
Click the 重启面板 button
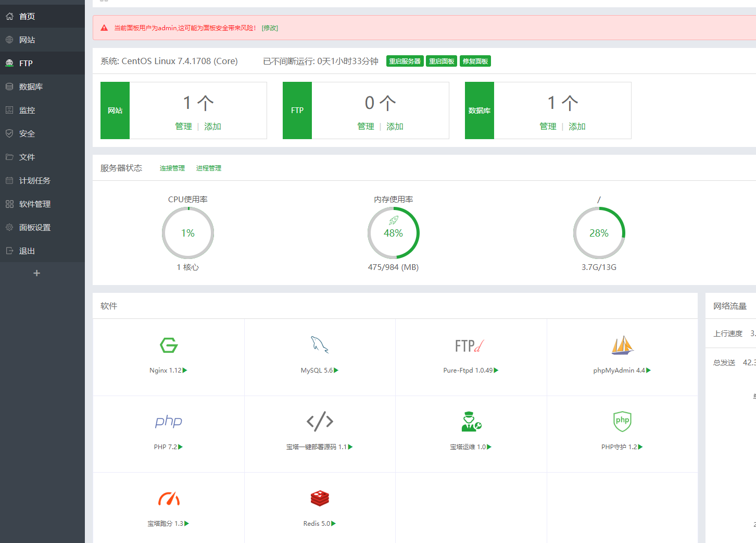(x=442, y=61)
